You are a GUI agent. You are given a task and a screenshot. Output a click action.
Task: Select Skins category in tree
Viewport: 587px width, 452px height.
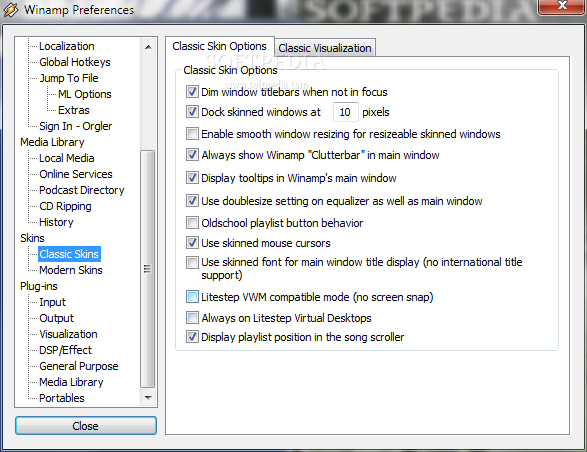point(32,238)
